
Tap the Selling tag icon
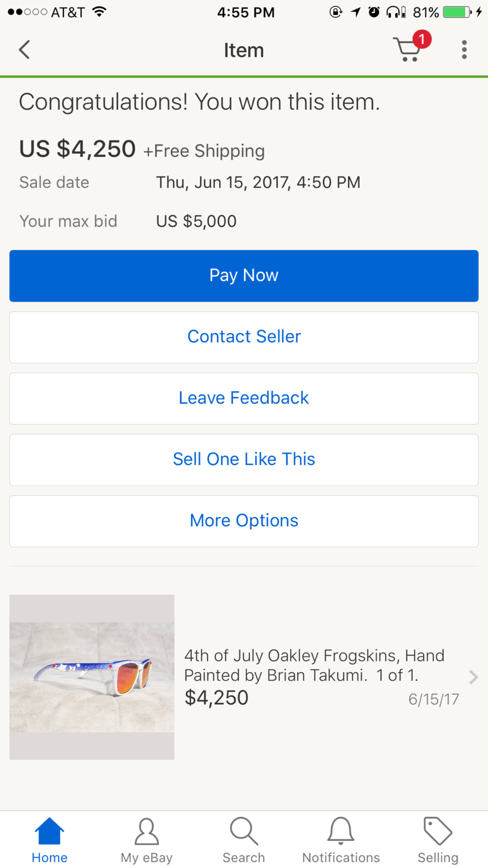[x=438, y=832]
